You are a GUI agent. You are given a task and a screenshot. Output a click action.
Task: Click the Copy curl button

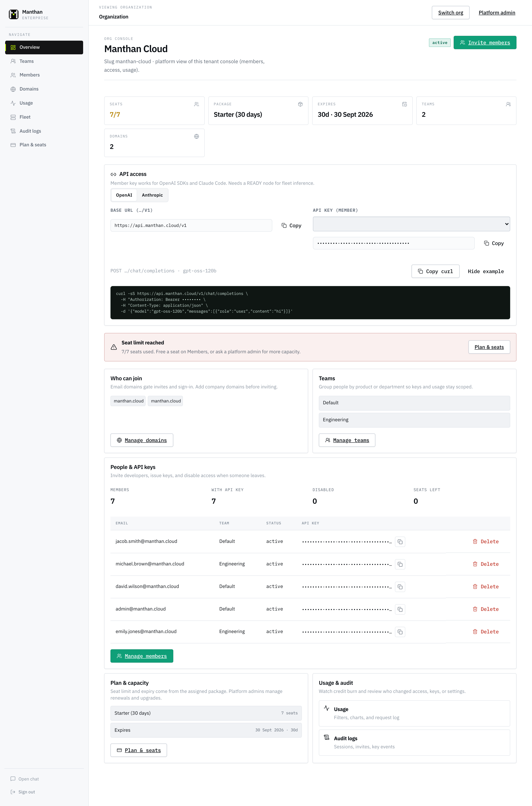pos(435,271)
